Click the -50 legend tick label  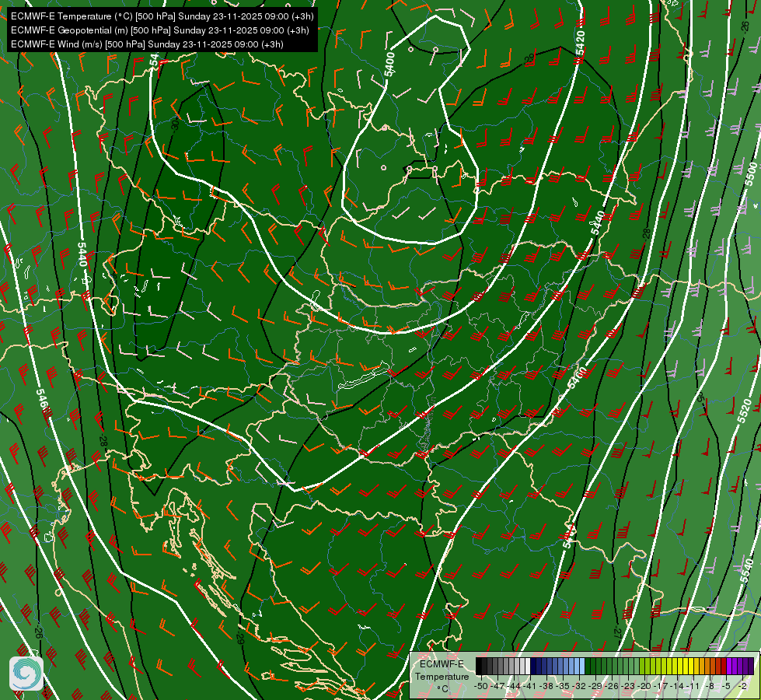point(481,686)
